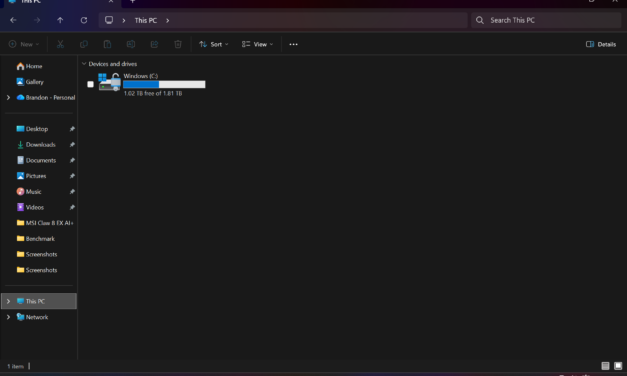Open the pinned Downloads folder
This screenshot has width=627, height=376.
(x=36, y=144)
